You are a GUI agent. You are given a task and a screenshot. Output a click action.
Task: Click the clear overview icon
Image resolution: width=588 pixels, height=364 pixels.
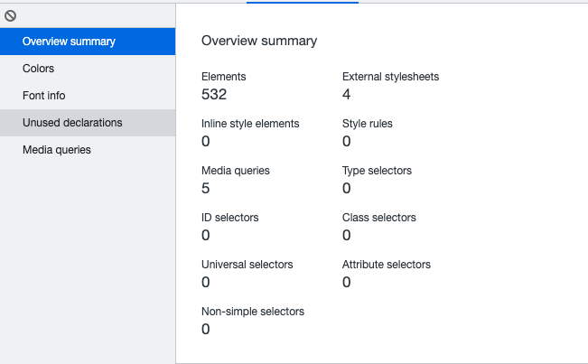pyautogui.click(x=11, y=16)
